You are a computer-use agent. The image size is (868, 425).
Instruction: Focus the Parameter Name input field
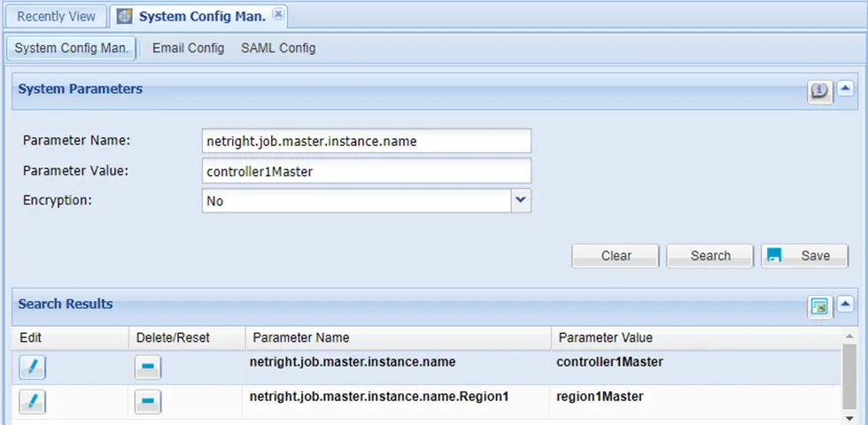pyautogui.click(x=367, y=141)
